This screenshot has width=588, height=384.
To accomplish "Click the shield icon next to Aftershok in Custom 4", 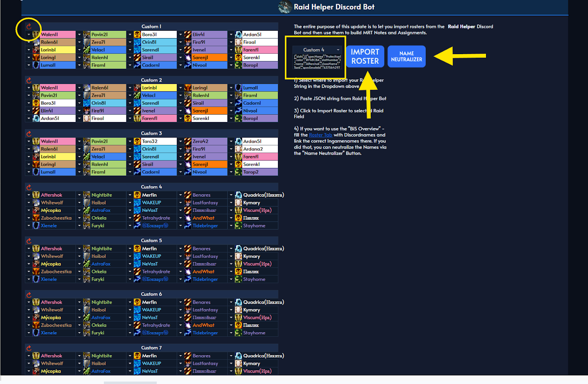I will [x=36, y=195].
